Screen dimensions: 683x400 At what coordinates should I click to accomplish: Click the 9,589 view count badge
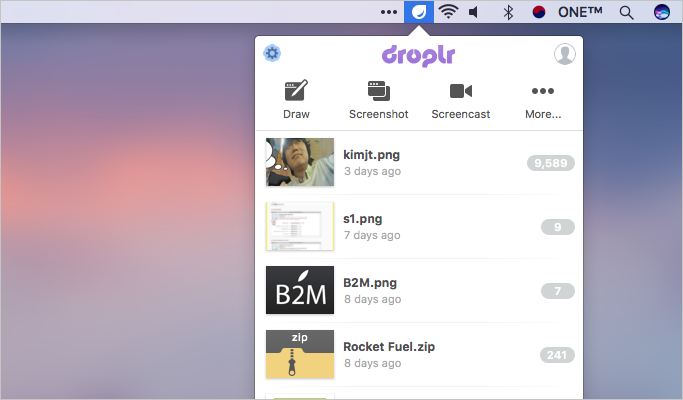(x=551, y=163)
